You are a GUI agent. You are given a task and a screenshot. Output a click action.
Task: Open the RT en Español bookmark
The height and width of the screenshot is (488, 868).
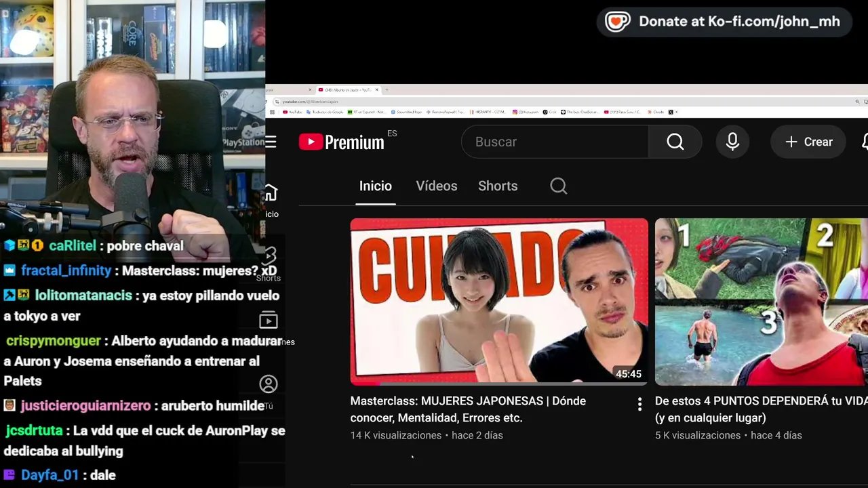pyautogui.click(x=366, y=112)
